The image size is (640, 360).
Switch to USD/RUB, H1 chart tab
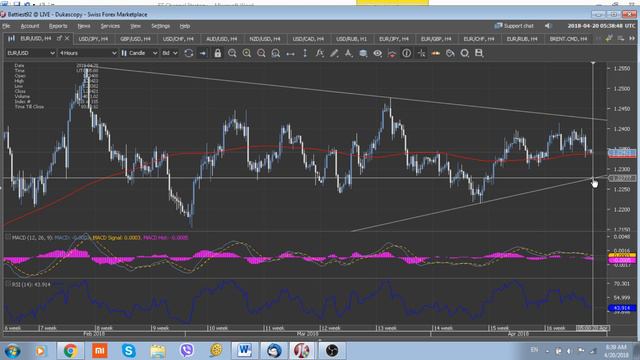click(351, 39)
